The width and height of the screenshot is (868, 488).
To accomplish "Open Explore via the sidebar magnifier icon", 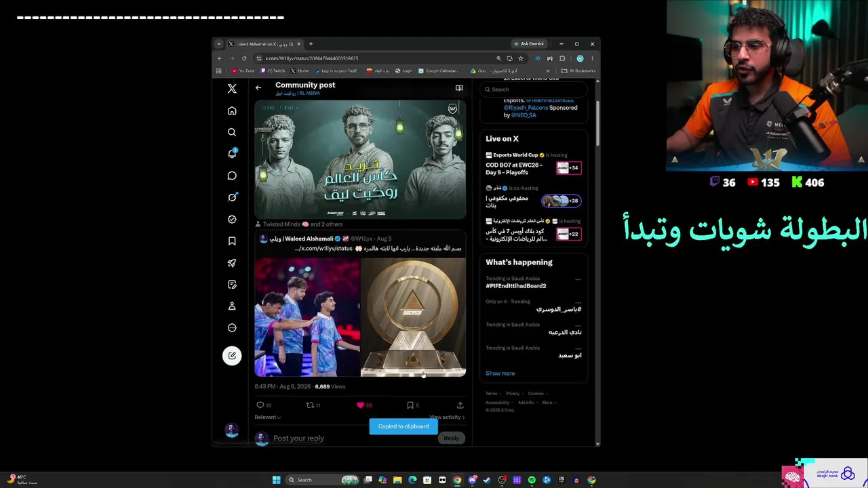I will (232, 132).
